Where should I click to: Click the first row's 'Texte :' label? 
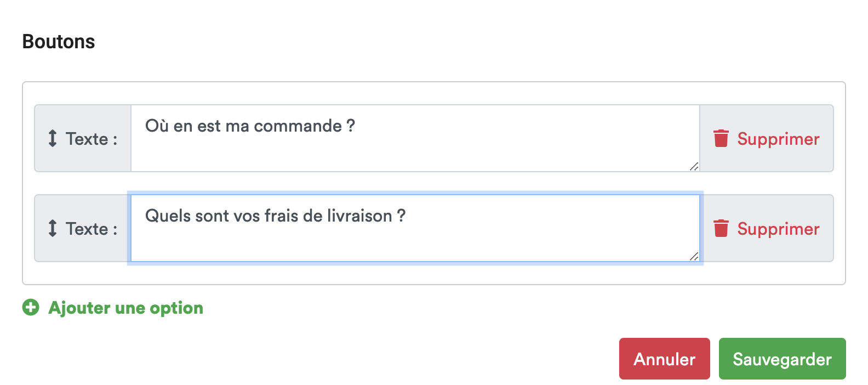tap(92, 139)
